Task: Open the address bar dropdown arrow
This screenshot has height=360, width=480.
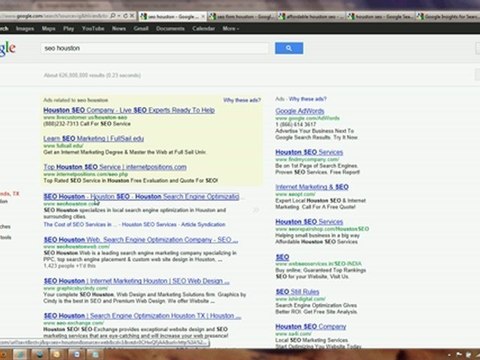Action: click(119, 16)
